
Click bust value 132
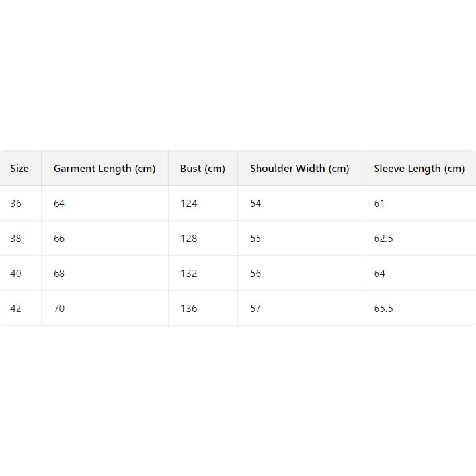click(189, 274)
